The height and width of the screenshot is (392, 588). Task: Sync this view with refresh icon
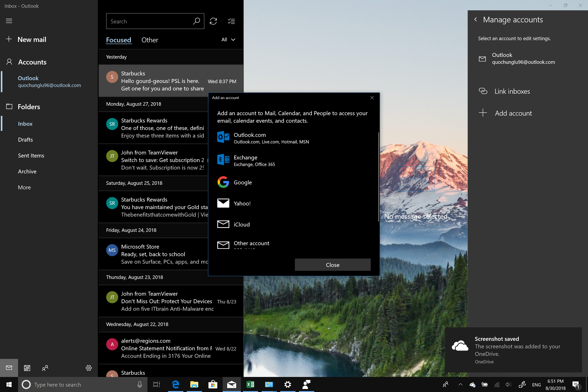(x=213, y=21)
